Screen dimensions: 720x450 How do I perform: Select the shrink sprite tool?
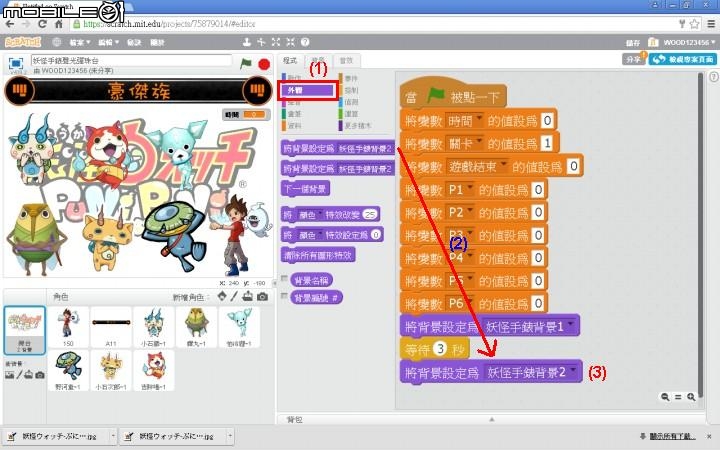(291, 42)
